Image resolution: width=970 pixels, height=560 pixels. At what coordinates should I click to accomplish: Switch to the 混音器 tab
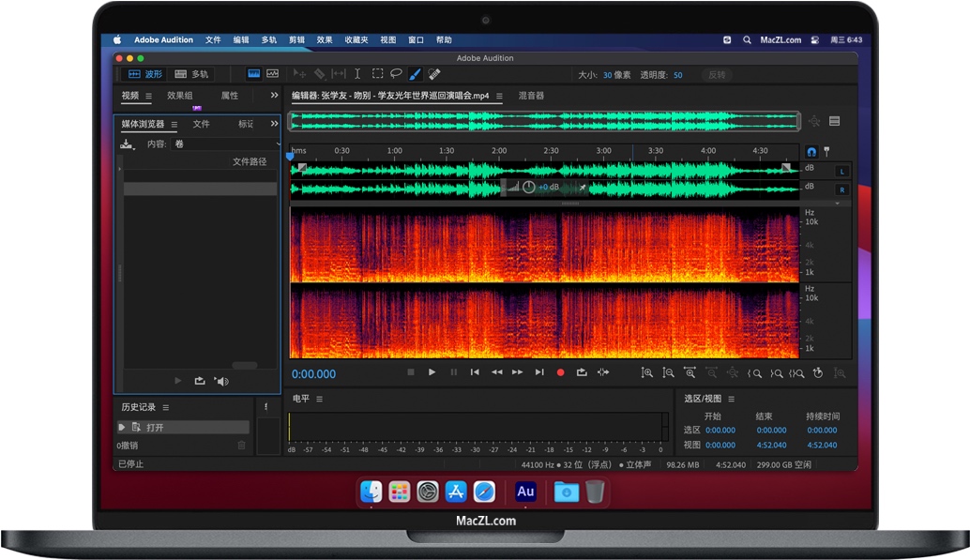click(x=532, y=95)
